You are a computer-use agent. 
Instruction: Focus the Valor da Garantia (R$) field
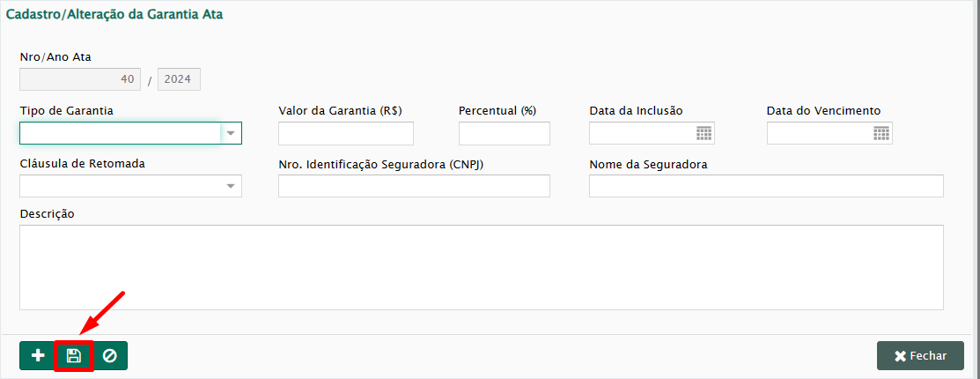345,133
